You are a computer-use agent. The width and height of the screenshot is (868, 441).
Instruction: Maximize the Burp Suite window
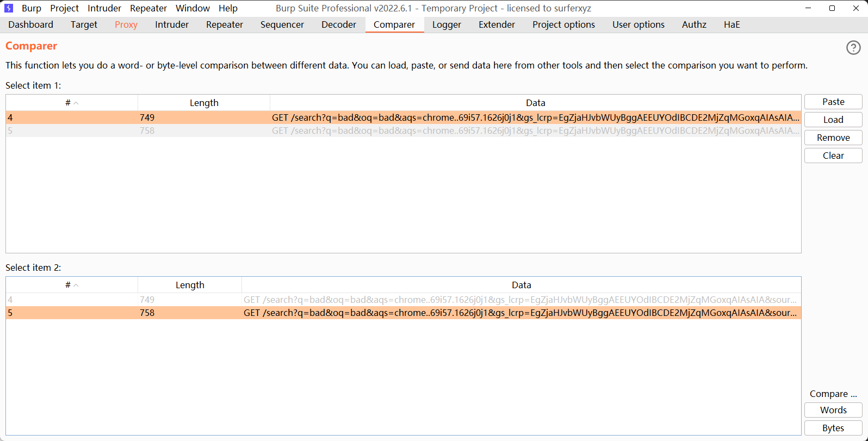tap(832, 8)
